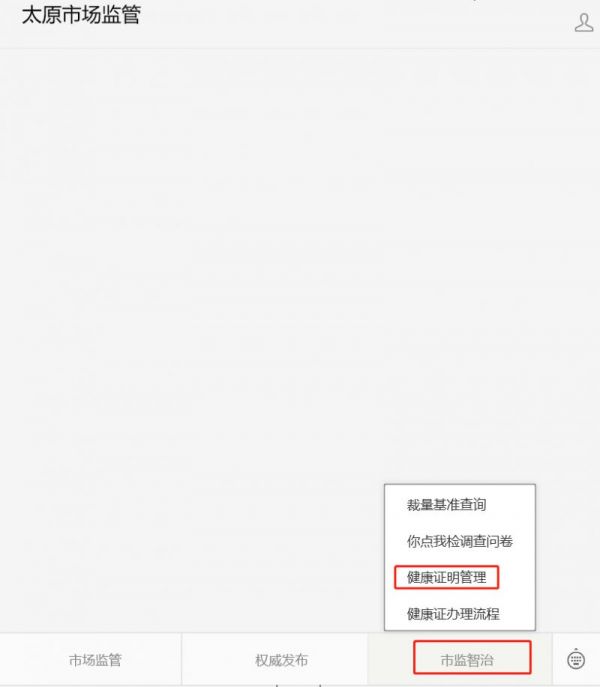
Task: Toggle chat keyboard with round icon
Action: (576, 659)
